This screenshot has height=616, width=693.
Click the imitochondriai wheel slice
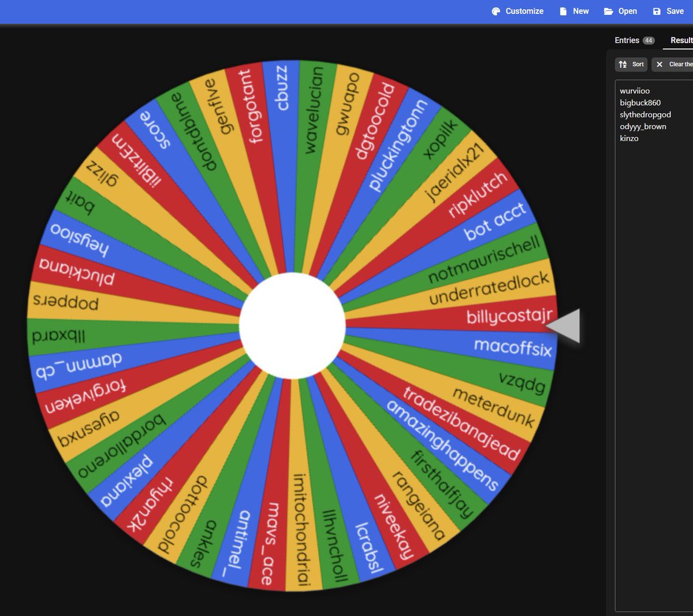click(302, 530)
